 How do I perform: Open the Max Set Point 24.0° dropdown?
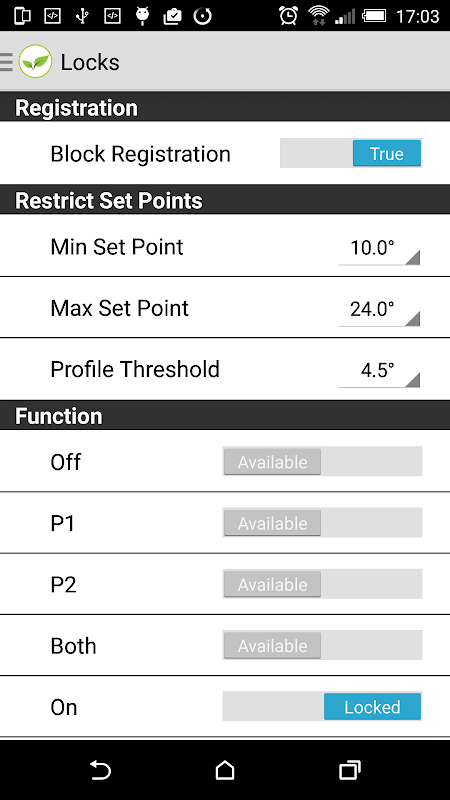click(379, 311)
